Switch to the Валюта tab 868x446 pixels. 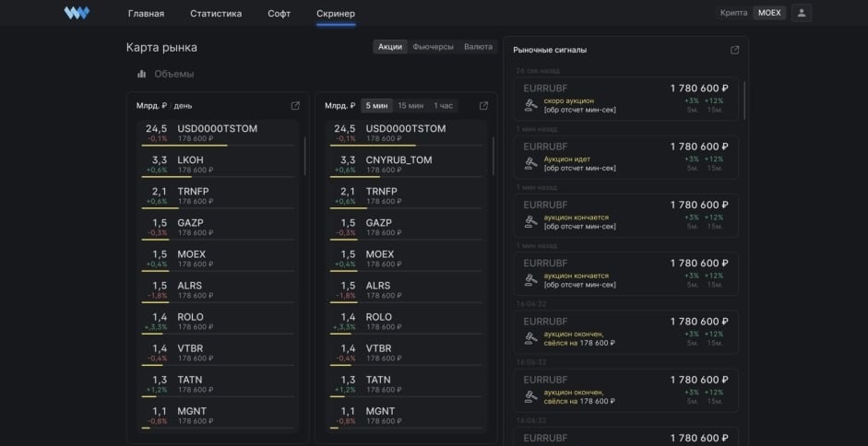478,46
